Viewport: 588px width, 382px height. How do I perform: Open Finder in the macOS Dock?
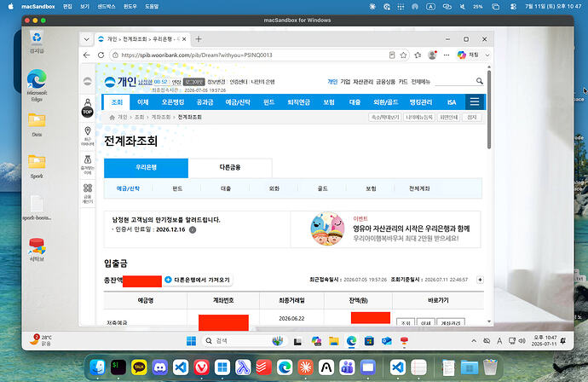pos(97,368)
